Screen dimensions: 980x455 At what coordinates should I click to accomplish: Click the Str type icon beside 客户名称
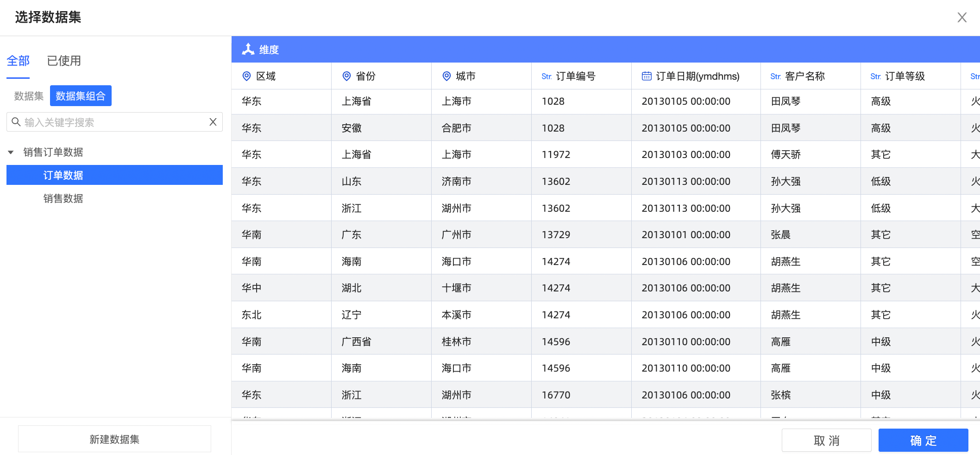776,76
